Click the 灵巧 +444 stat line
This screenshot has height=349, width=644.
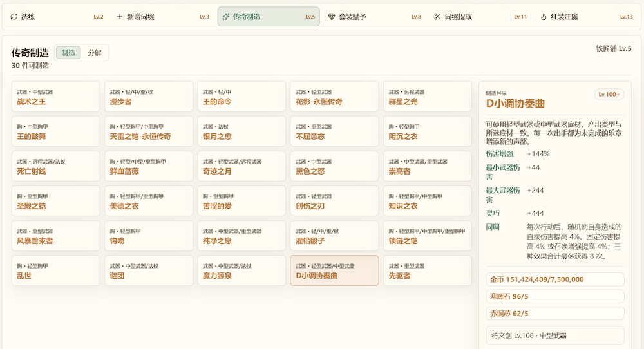pos(555,214)
